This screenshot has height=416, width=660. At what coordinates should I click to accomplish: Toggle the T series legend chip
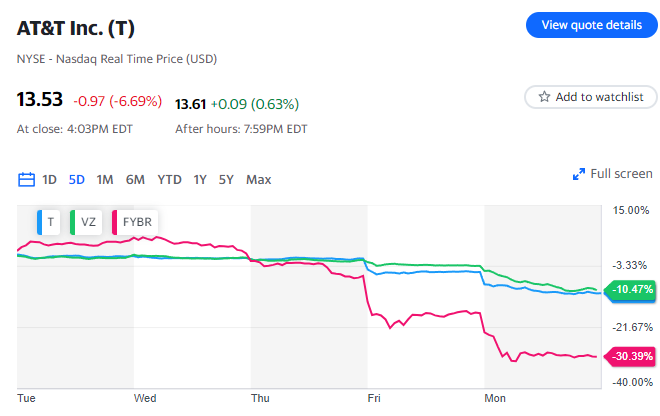point(48,222)
